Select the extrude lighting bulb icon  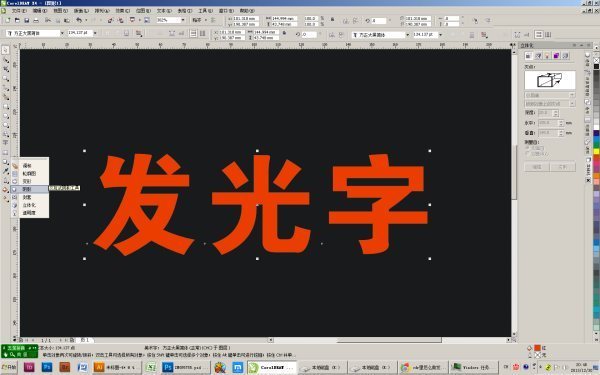click(547, 56)
